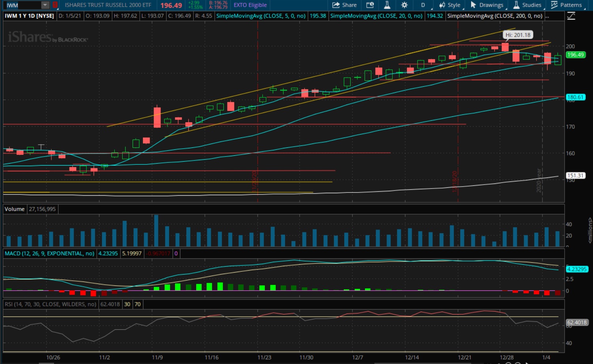
Task: Click the 12/21 date on time axis
Action: click(x=464, y=357)
